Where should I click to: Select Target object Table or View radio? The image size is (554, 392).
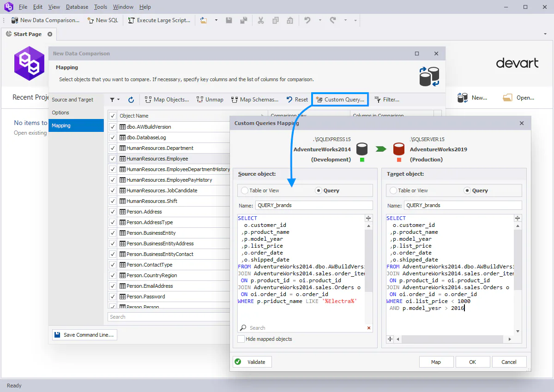(x=409, y=190)
